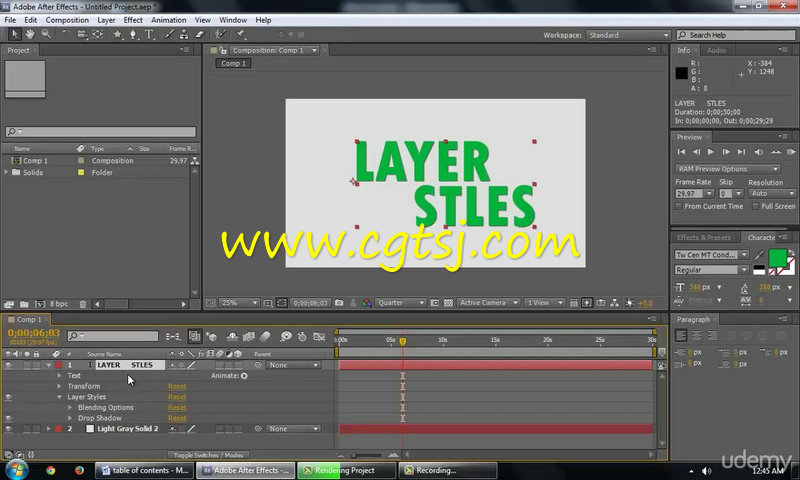This screenshot has width=800, height=480.
Task: Click the green fill color swatch
Action: click(x=777, y=258)
